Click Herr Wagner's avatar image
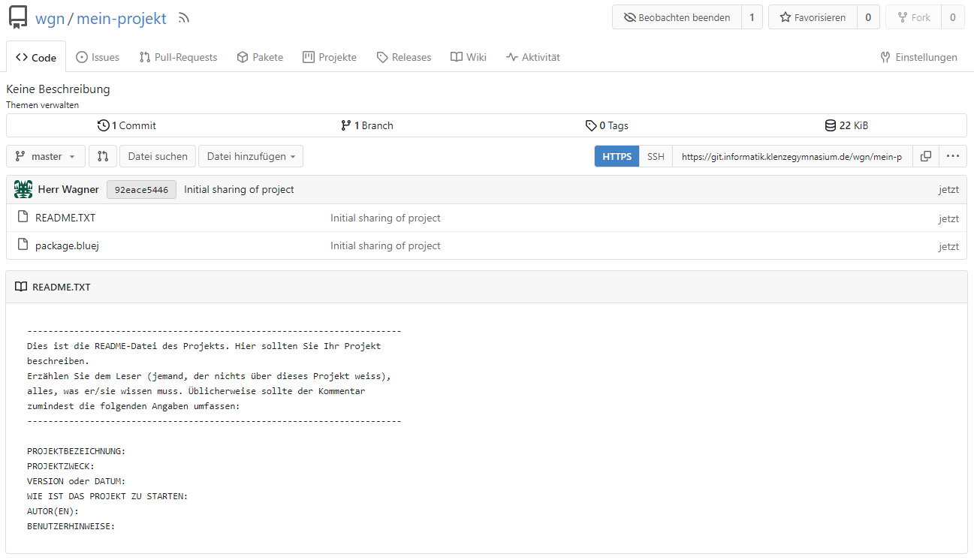 (x=23, y=189)
